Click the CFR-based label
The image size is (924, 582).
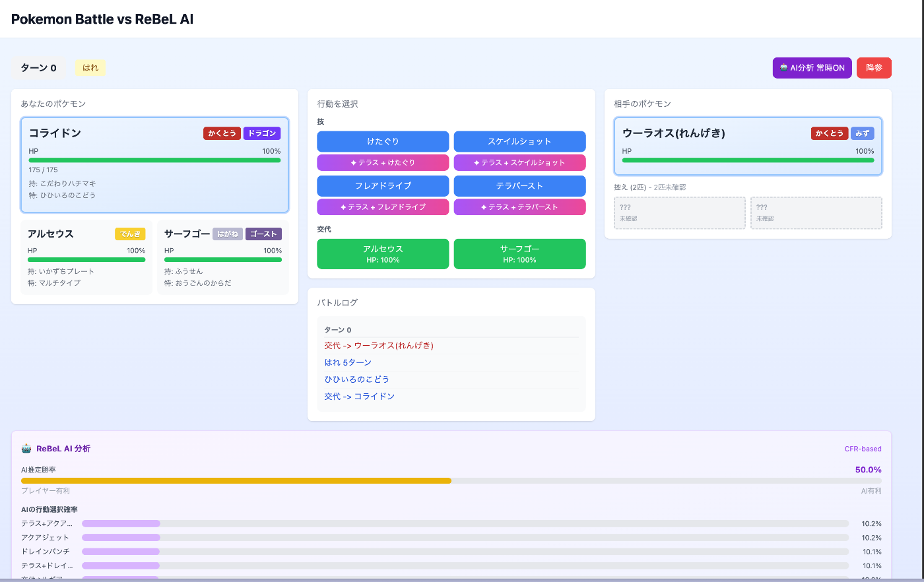(863, 449)
